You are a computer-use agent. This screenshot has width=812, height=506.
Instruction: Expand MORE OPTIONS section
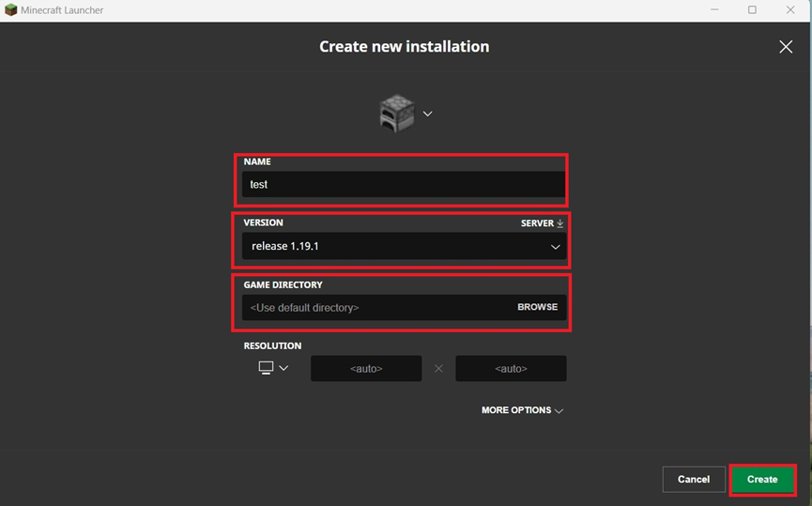click(x=522, y=410)
